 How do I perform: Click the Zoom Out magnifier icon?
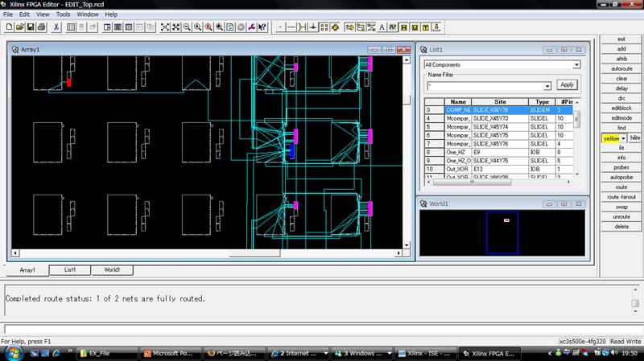(x=187, y=27)
